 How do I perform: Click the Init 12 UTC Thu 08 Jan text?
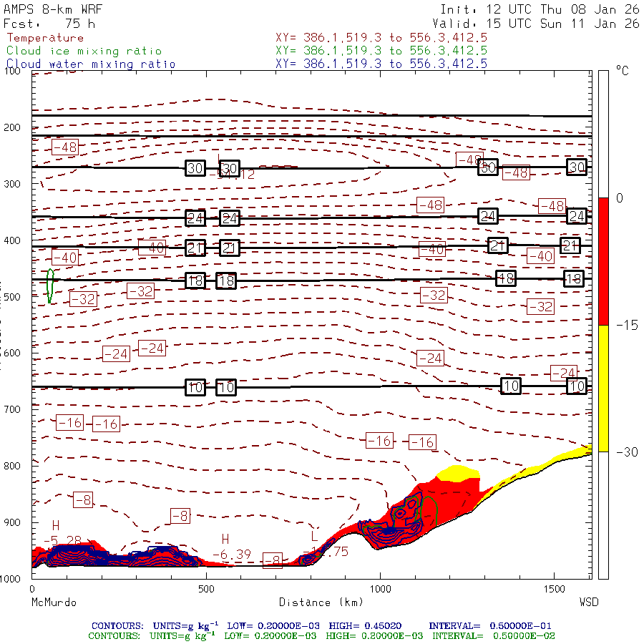[x=540, y=10]
